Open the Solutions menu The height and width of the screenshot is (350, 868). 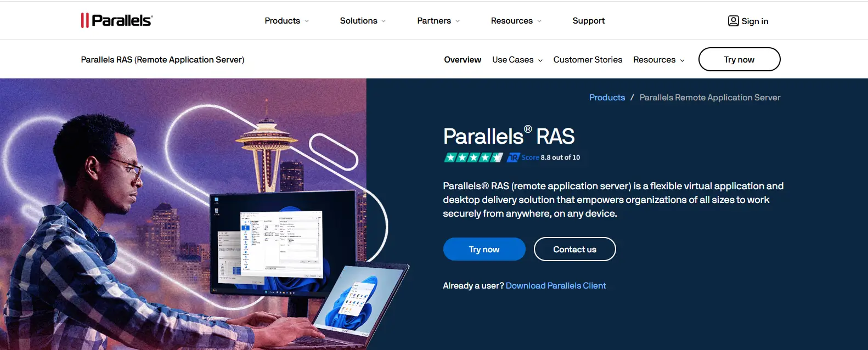click(358, 21)
